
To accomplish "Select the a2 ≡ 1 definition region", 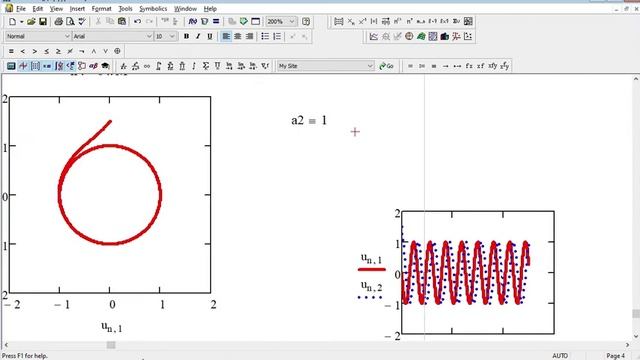I will pyautogui.click(x=309, y=120).
